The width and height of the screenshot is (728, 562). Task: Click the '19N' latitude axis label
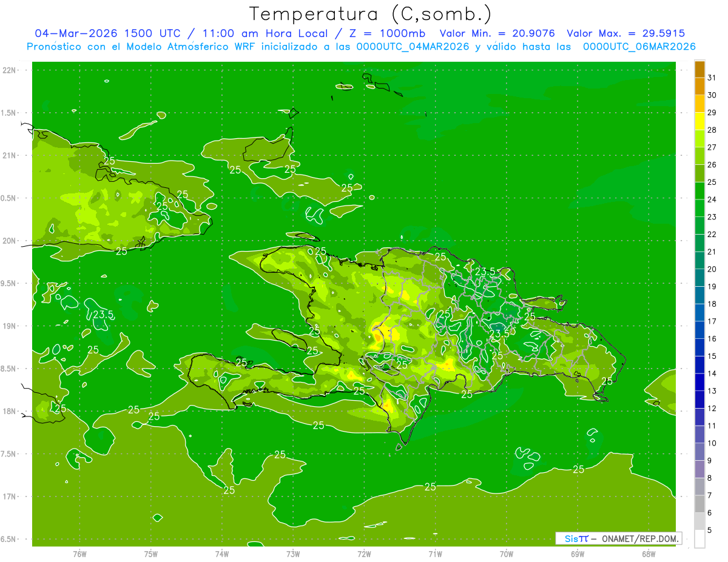tap(10, 326)
